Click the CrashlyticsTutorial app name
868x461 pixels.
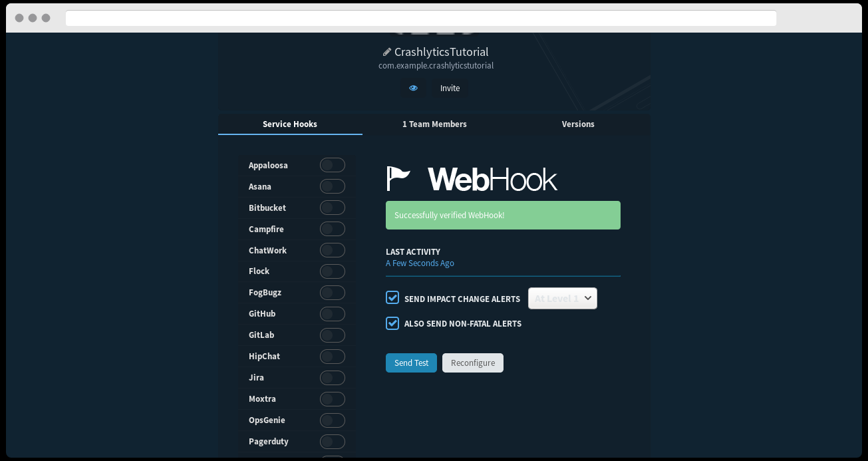[441, 52]
